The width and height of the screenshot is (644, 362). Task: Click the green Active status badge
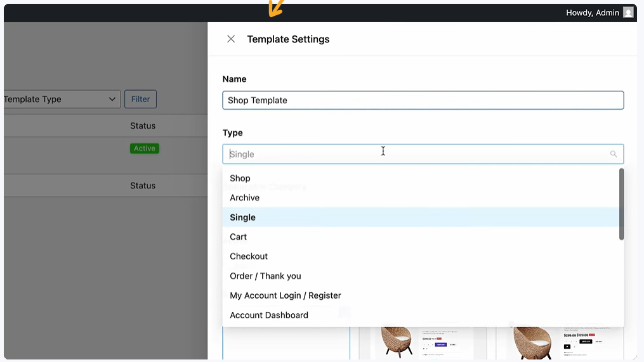pos(144,148)
